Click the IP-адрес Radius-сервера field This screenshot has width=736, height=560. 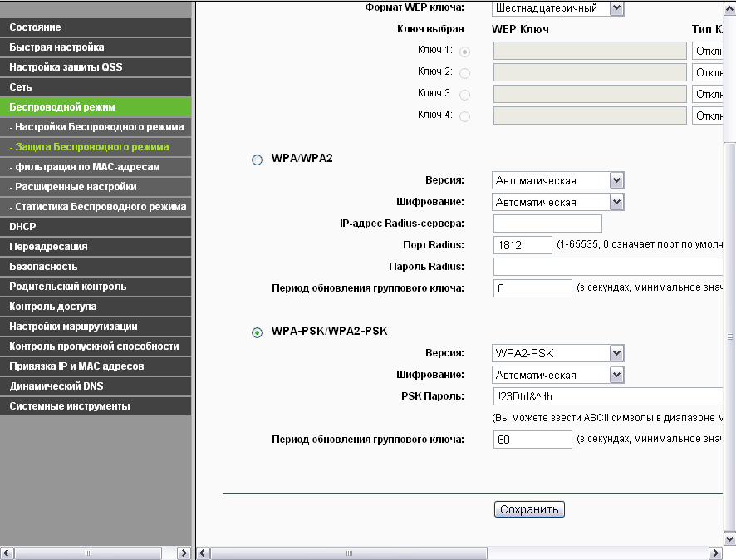[x=547, y=224]
